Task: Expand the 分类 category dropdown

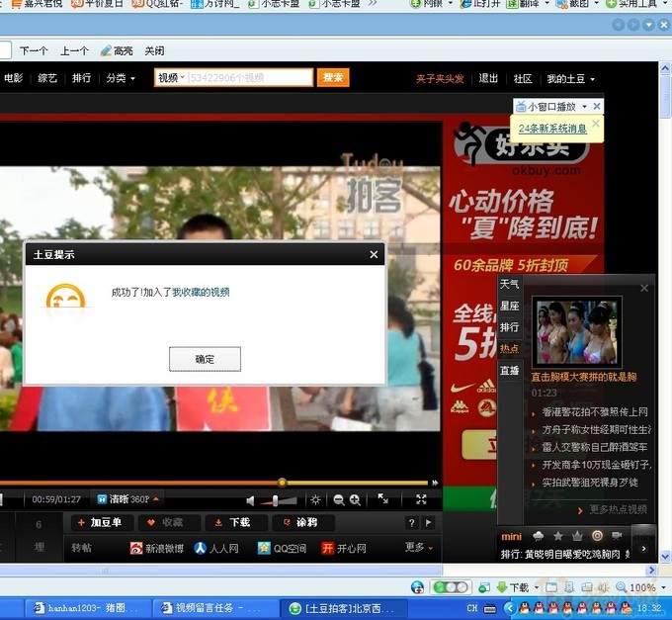Action: 121,78
